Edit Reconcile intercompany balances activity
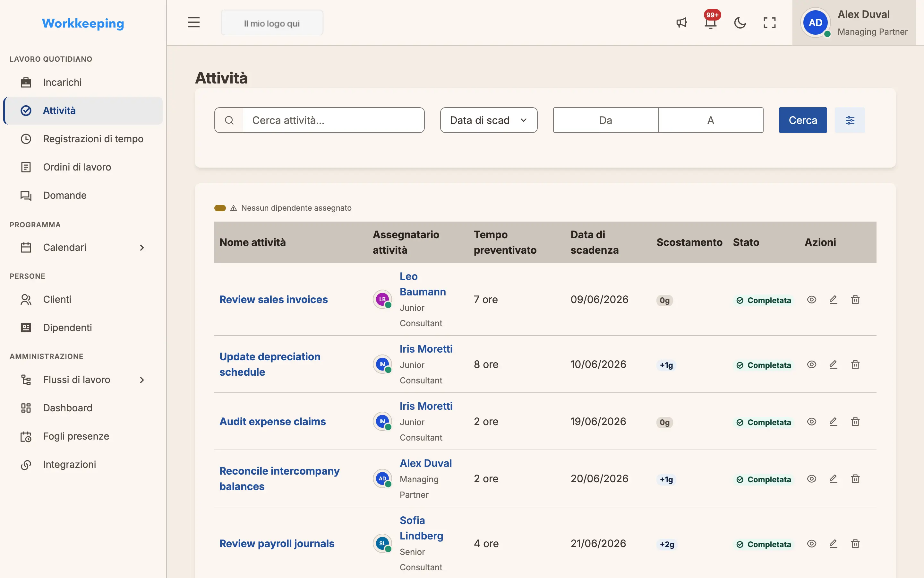This screenshot has height=578, width=924. 833,478
